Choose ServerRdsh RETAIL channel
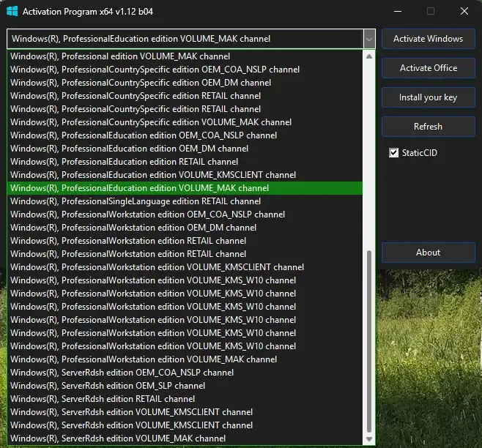Image resolution: width=482 pixels, height=448 pixels. tap(185, 399)
